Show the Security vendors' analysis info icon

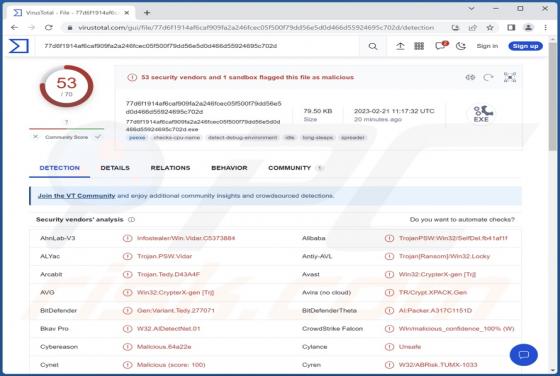coord(131,220)
